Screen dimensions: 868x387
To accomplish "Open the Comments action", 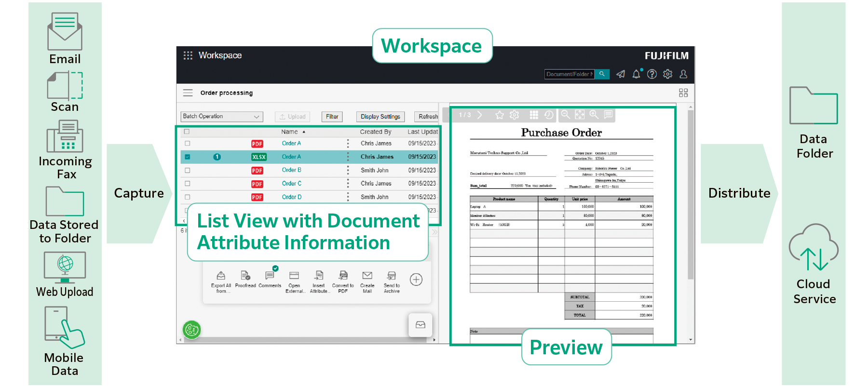I will [270, 276].
